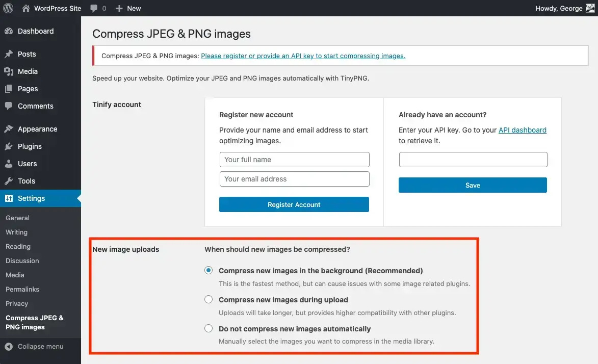Click the Register Account button
The height and width of the screenshot is (364, 598).
point(294,204)
